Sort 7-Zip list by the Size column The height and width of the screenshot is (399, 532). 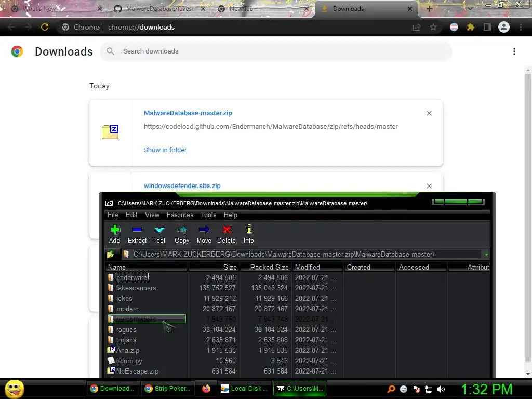[x=214, y=268]
